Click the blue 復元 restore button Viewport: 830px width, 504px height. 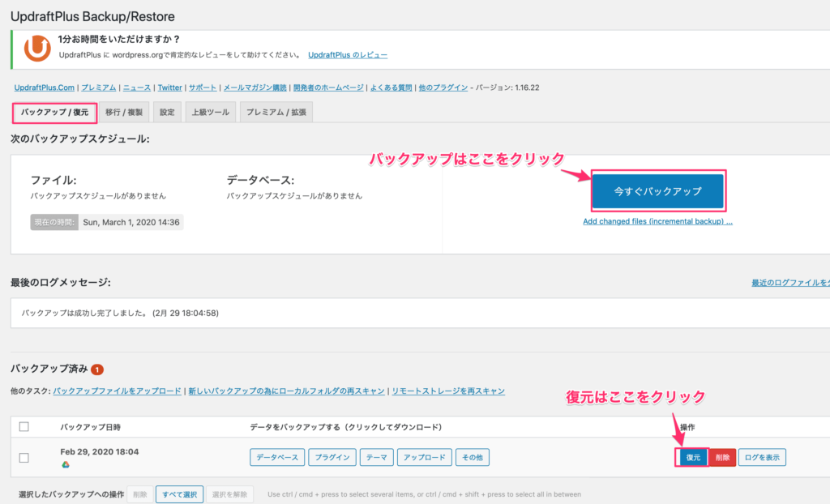tap(693, 458)
